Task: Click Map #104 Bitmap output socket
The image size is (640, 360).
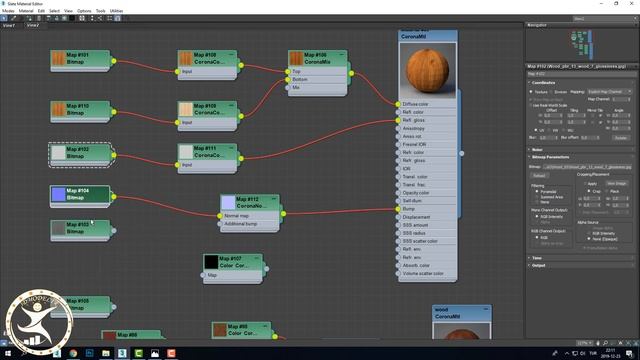Action: pos(114,197)
